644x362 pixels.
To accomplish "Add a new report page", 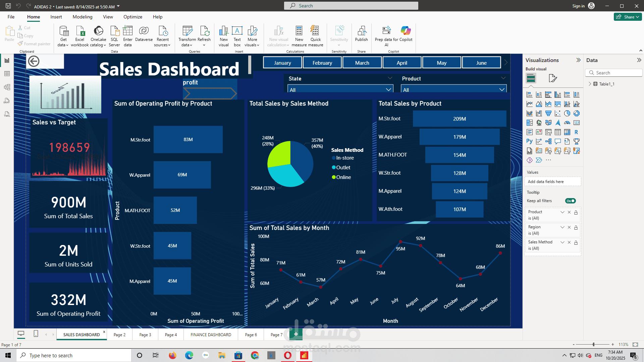I will tap(296, 335).
